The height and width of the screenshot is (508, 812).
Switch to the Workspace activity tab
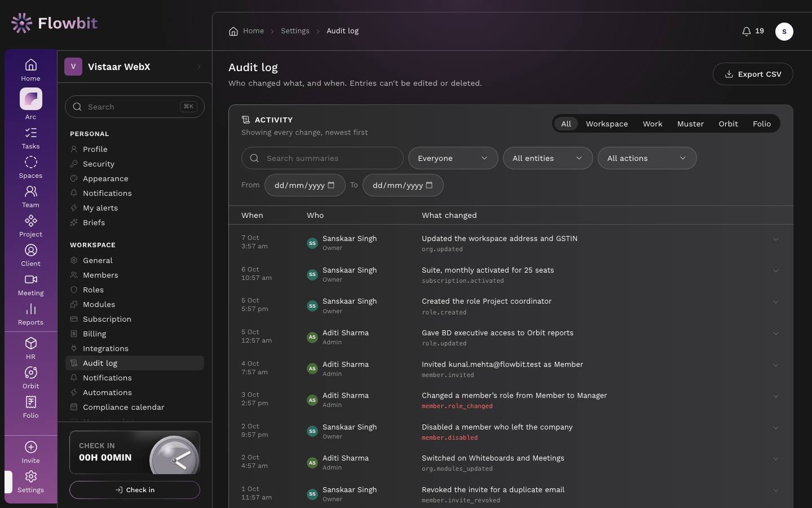point(607,124)
